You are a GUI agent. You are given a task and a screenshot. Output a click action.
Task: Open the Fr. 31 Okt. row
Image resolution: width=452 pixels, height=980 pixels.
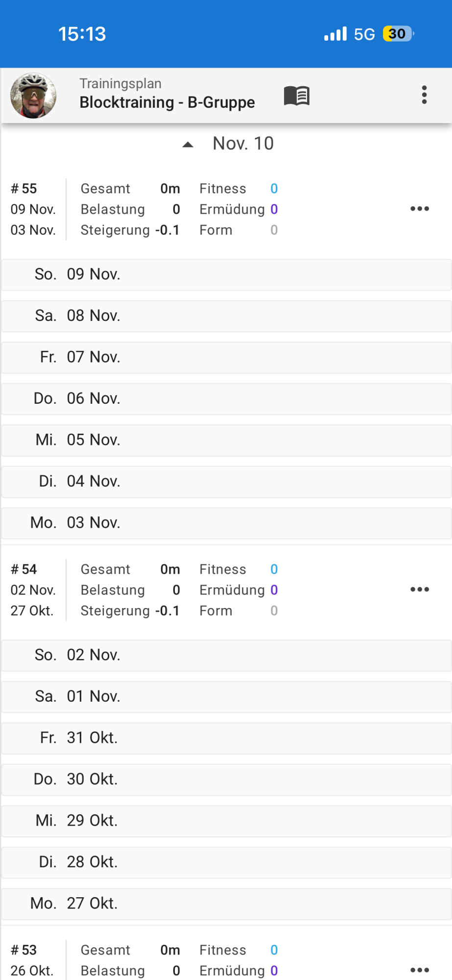pyautogui.click(x=226, y=738)
